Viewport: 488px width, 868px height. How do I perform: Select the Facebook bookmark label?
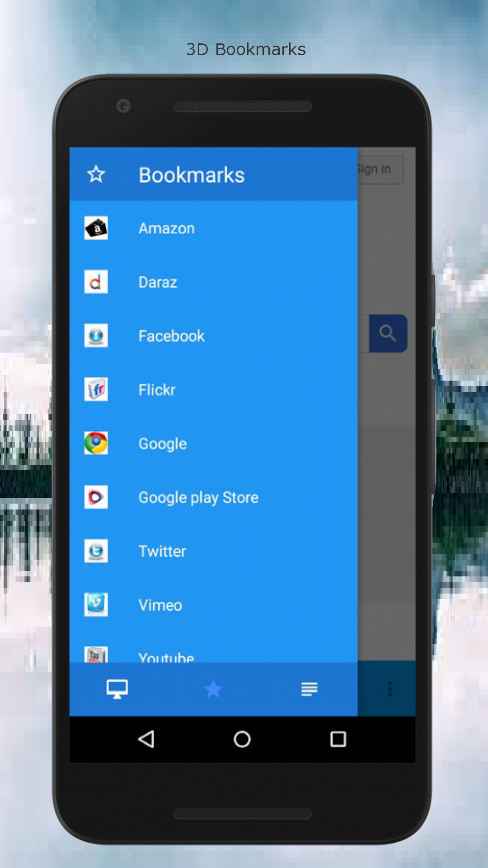click(171, 336)
